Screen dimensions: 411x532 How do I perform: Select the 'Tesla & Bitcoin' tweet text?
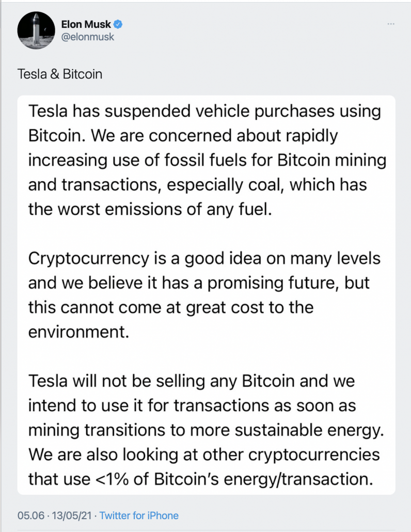pos(60,74)
